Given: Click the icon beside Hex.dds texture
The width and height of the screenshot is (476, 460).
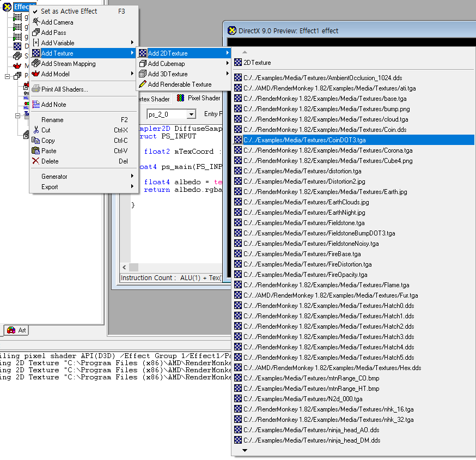Looking at the screenshot, I should tap(238, 368).
